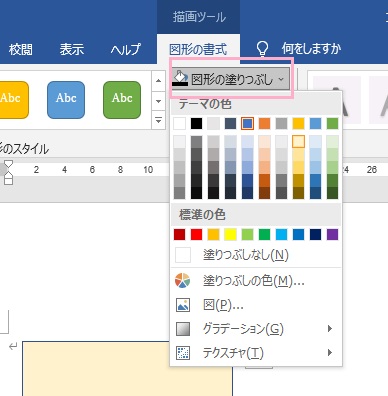
Task: Open the 図形の塗りつぶし dropdown button
Action: point(231,79)
